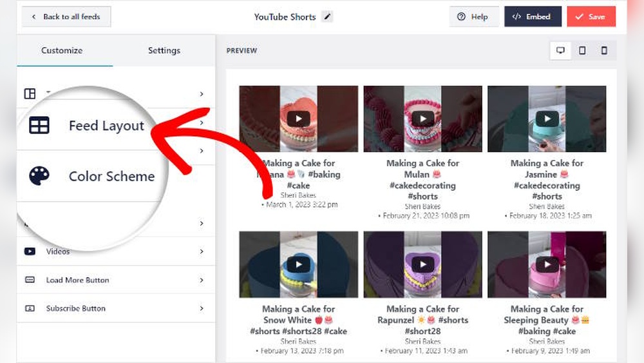The height and width of the screenshot is (363, 644).
Task: Click the Load More Button icon
Action: tap(30, 280)
